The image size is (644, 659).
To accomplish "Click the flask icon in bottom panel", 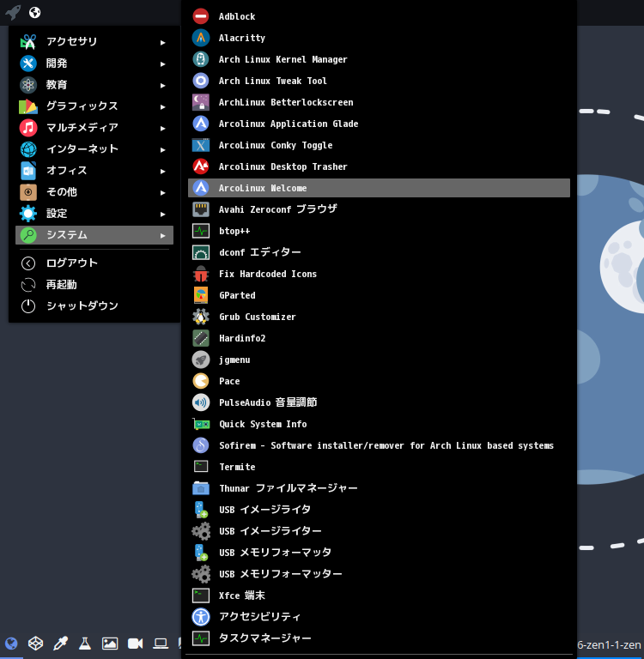I will [x=85, y=643].
